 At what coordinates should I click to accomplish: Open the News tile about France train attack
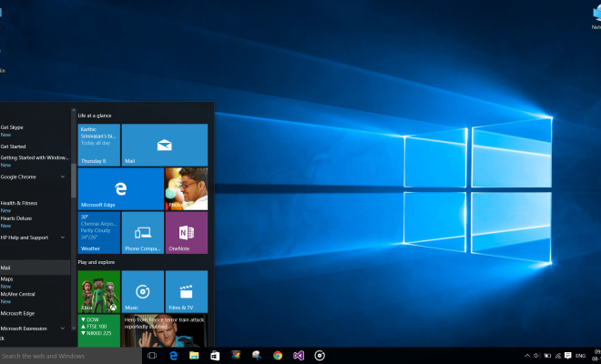[x=165, y=331]
